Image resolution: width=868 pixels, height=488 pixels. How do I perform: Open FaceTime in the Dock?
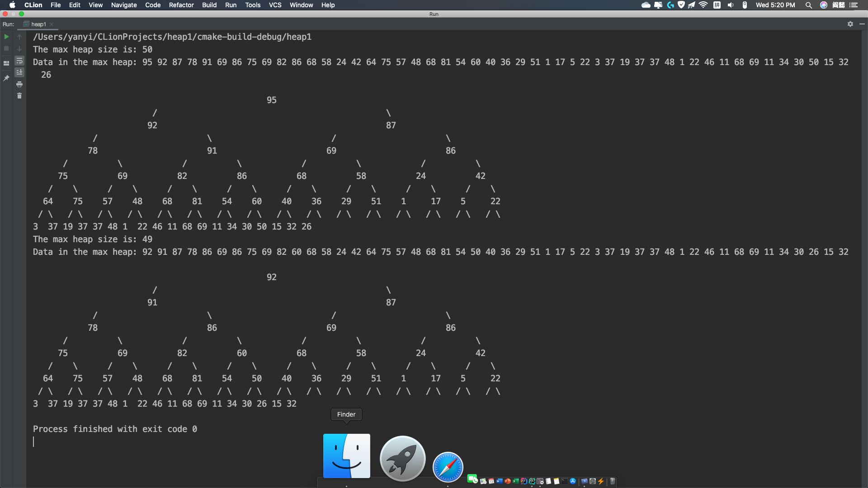point(472,479)
